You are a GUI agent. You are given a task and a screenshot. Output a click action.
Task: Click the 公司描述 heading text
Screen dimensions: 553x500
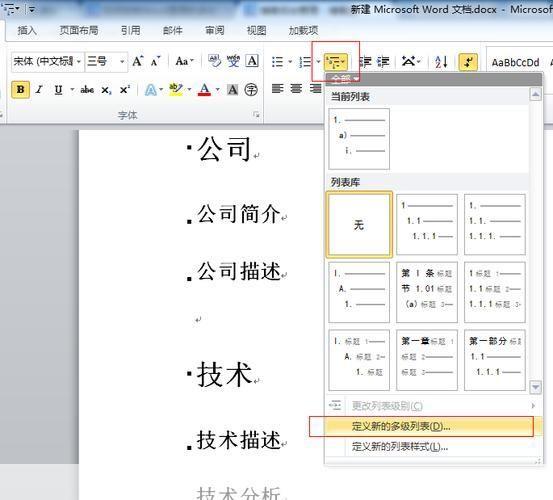239,271
